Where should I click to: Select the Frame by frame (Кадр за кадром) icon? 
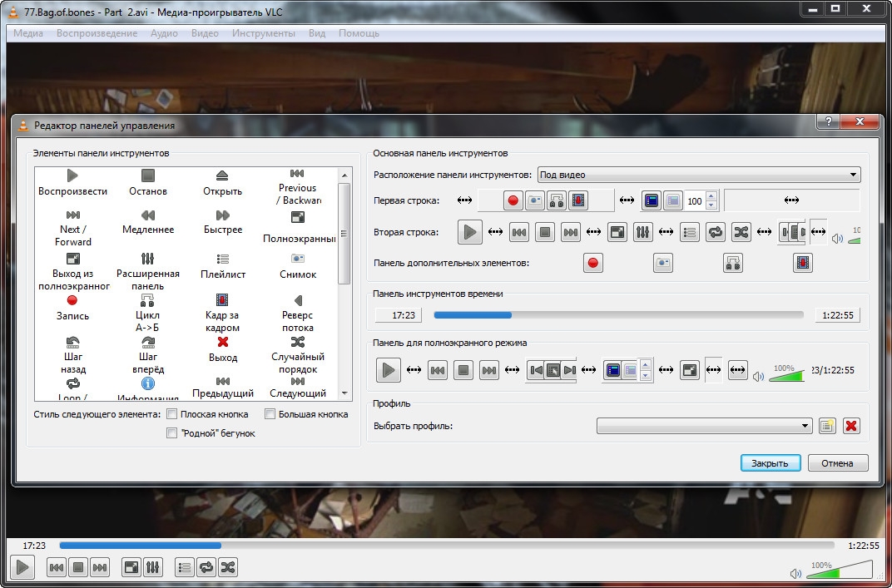point(222,300)
